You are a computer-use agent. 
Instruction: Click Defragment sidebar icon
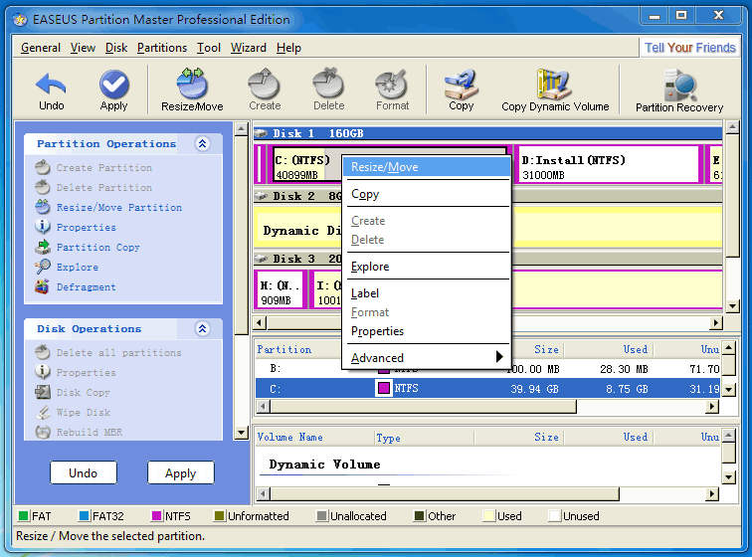pos(43,286)
